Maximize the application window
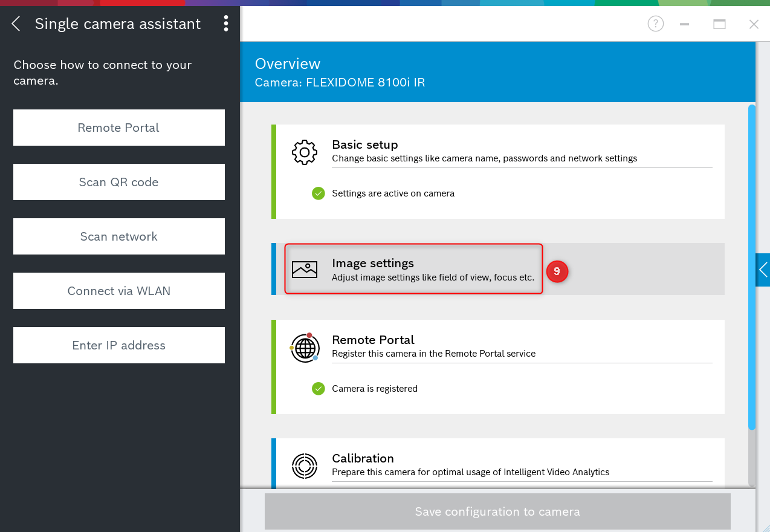 [x=719, y=24]
